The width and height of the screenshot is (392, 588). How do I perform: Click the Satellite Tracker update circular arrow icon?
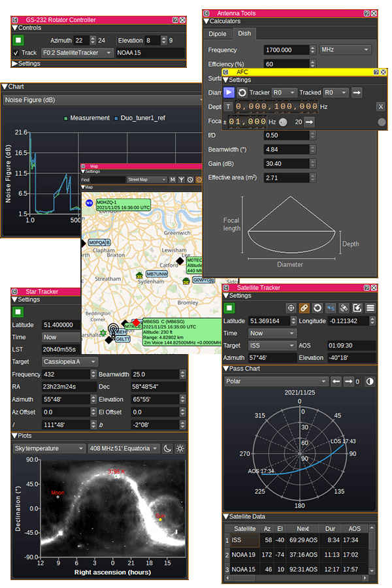[x=318, y=308]
